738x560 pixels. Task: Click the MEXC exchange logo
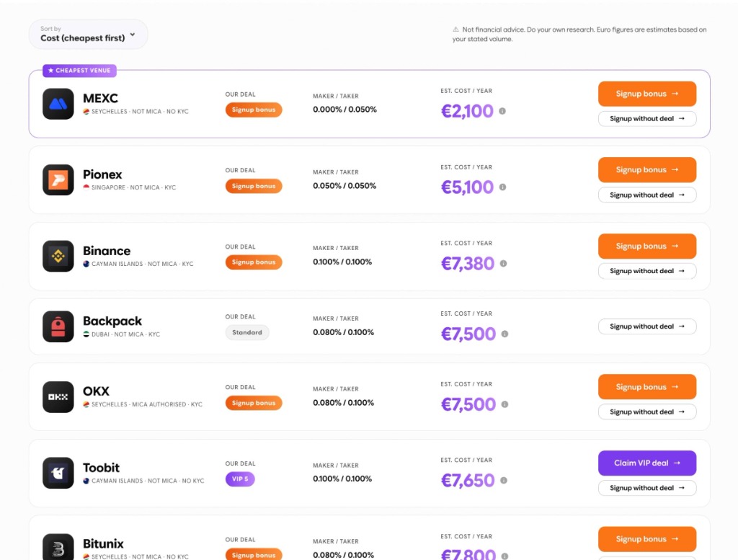coord(58,104)
